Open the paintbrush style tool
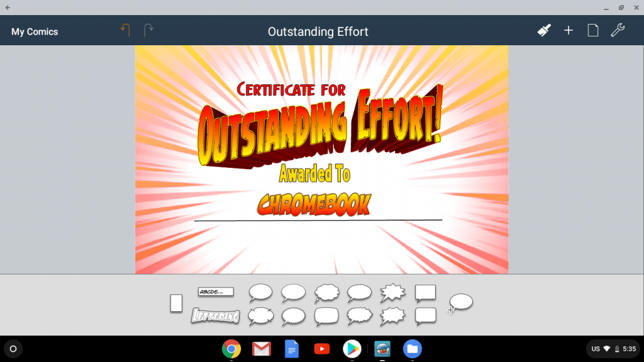Viewport: 644px width, 362px height. pyautogui.click(x=544, y=30)
